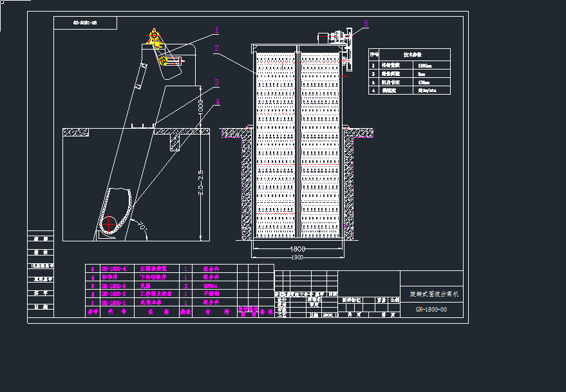566x392 pixels.
Task: Click the 1900 overall width dimension
Action: [297, 257]
